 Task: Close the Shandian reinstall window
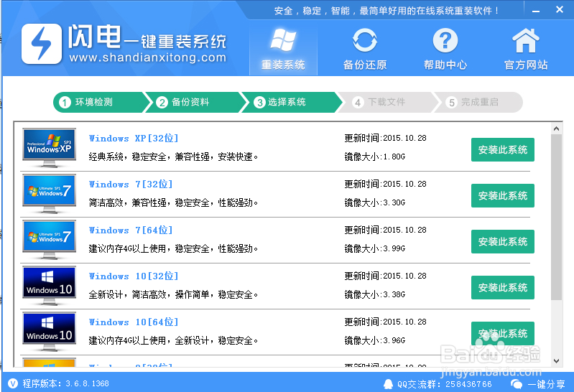[560, 9]
